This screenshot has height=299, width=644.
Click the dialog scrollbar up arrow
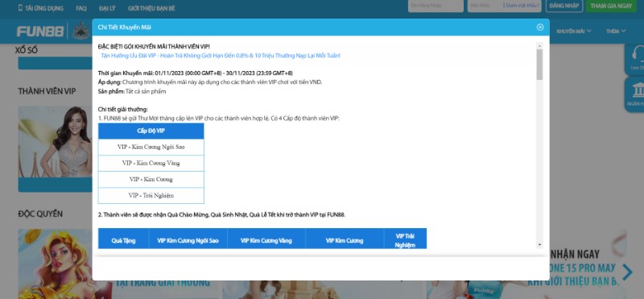click(539, 45)
